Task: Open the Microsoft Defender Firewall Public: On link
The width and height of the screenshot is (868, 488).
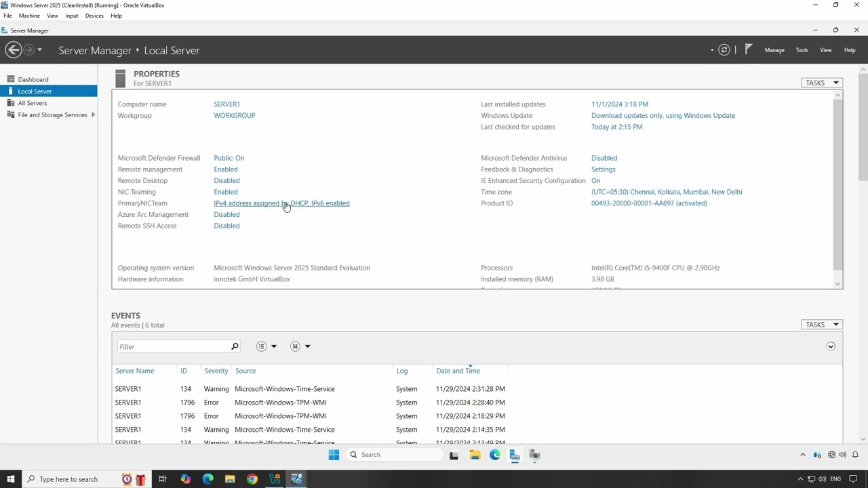Action: click(x=229, y=158)
